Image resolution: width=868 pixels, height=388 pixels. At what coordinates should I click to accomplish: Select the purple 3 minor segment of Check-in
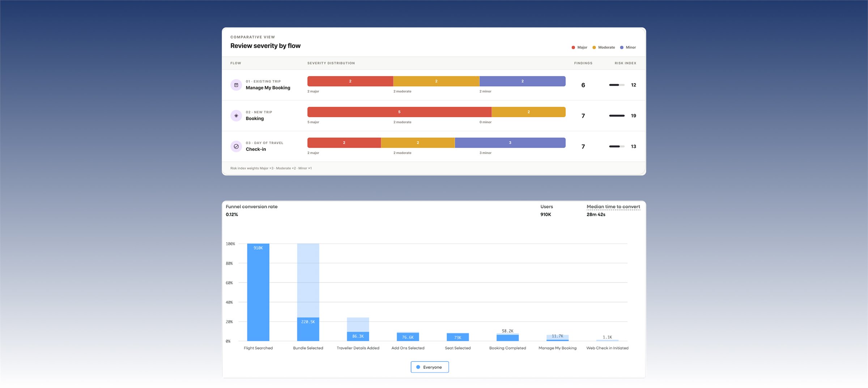point(510,143)
